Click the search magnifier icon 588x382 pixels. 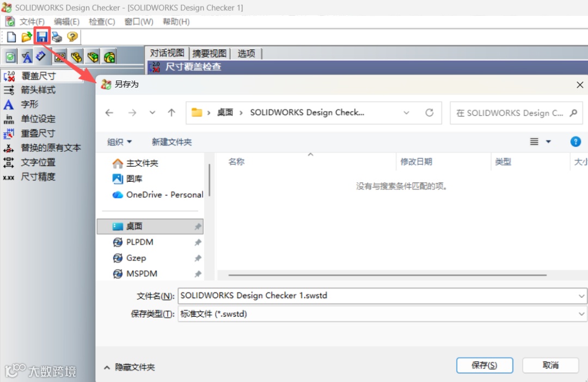point(573,113)
